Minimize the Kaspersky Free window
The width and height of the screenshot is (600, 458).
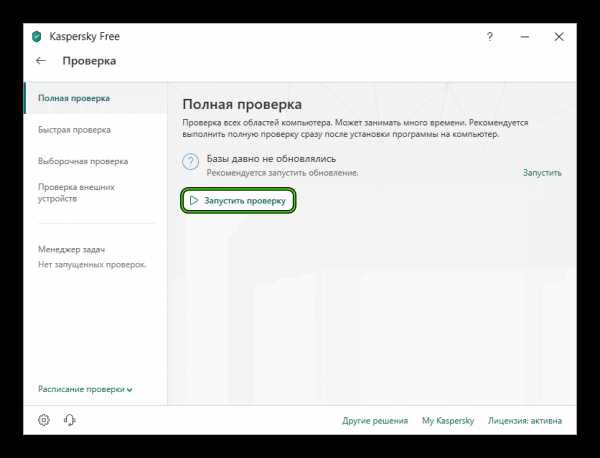tap(525, 37)
